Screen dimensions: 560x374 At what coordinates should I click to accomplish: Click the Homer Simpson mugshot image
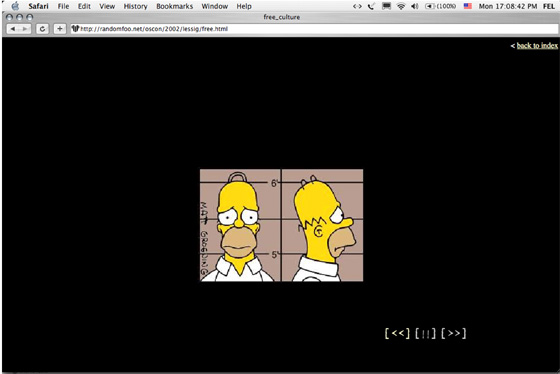pos(281,225)
